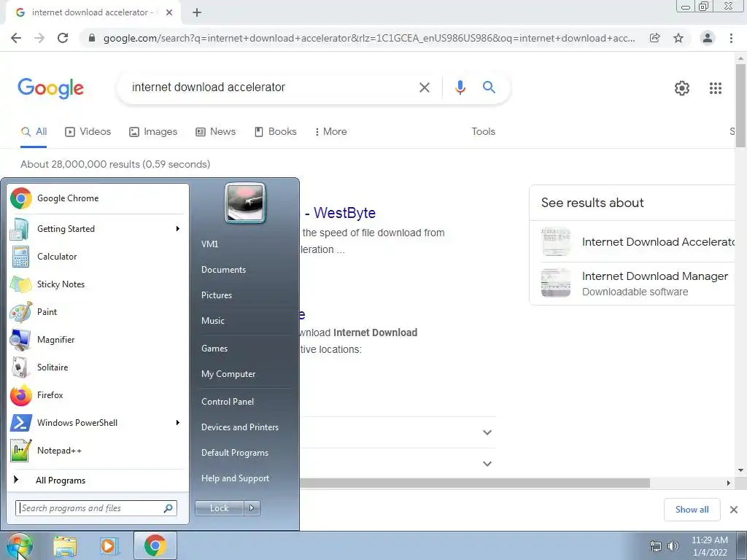Expand Windows PowerShell submenu arrow
The height and width of the screenshot is (560, 747).
tap(178, 423)
